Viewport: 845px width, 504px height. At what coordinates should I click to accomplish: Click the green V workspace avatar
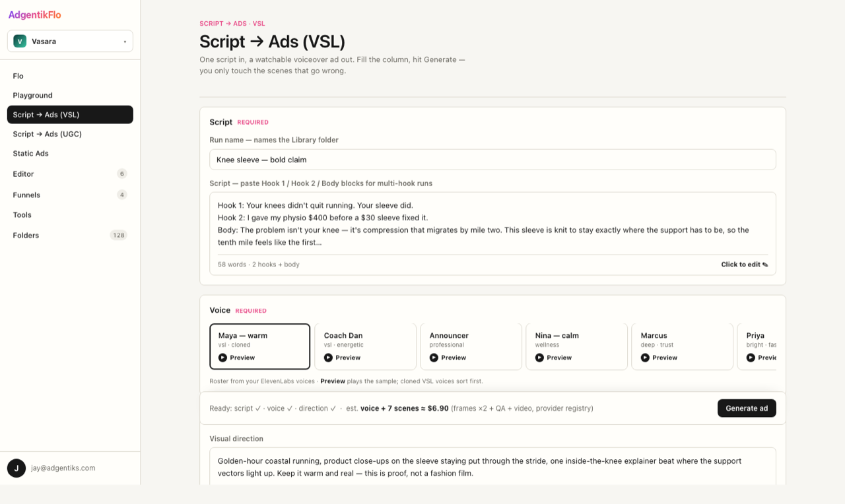pos(20,41)
